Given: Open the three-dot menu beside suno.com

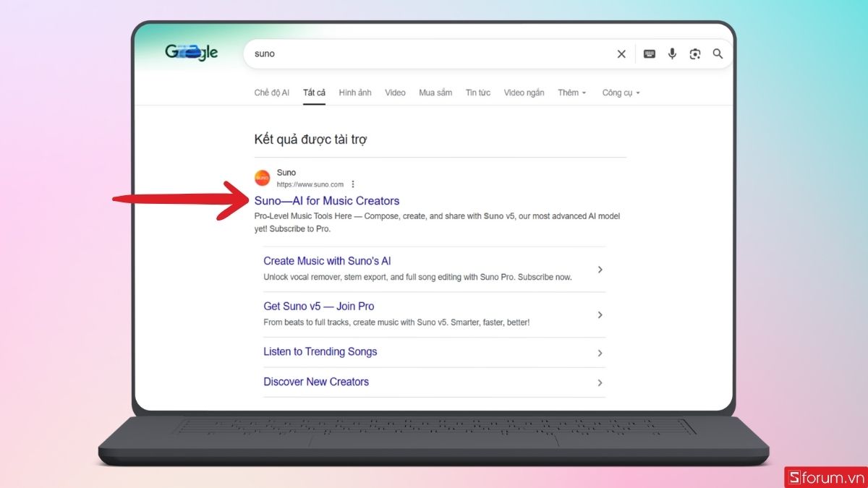Looking at the screenshot, I should tap(352, 184).
